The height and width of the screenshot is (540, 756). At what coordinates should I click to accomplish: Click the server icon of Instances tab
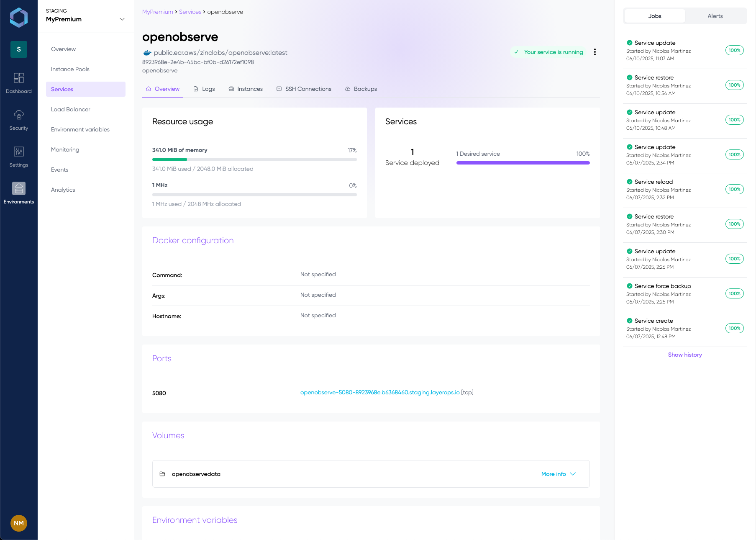pyautogui.click(x=231, y=89)
